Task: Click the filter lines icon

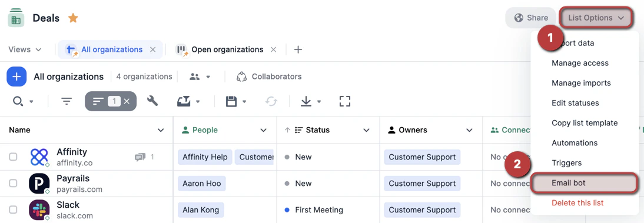Action: pos(67,101)
